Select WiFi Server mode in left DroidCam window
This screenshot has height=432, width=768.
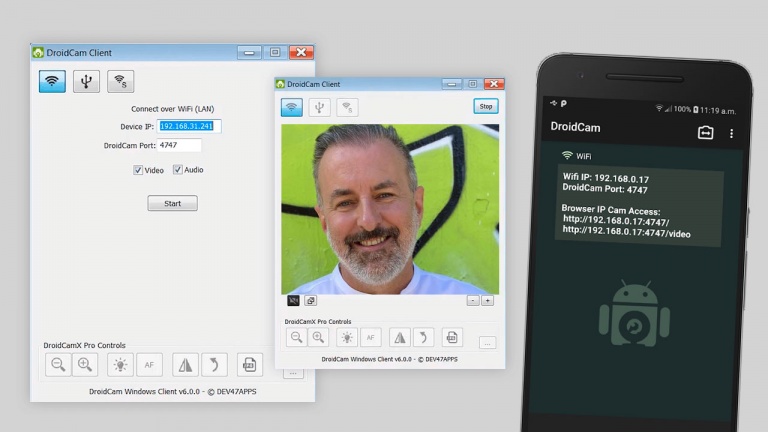[120, 81]
